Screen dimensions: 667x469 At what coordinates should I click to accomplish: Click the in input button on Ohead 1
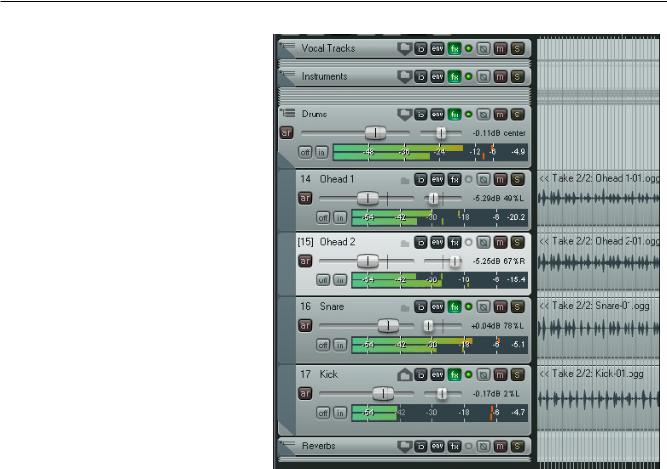click(340, 218)
